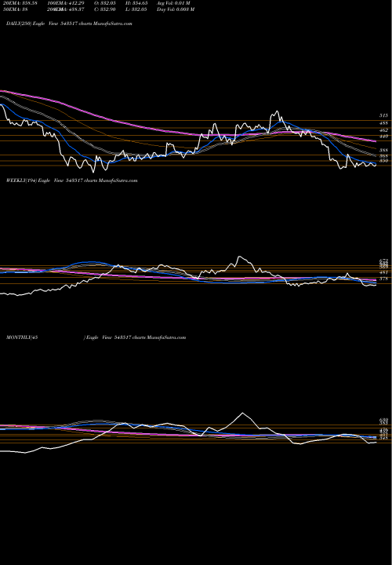Click the DAILY(250) chart title
The width and height of the screenshot is (392, 565).
[69, 24]
